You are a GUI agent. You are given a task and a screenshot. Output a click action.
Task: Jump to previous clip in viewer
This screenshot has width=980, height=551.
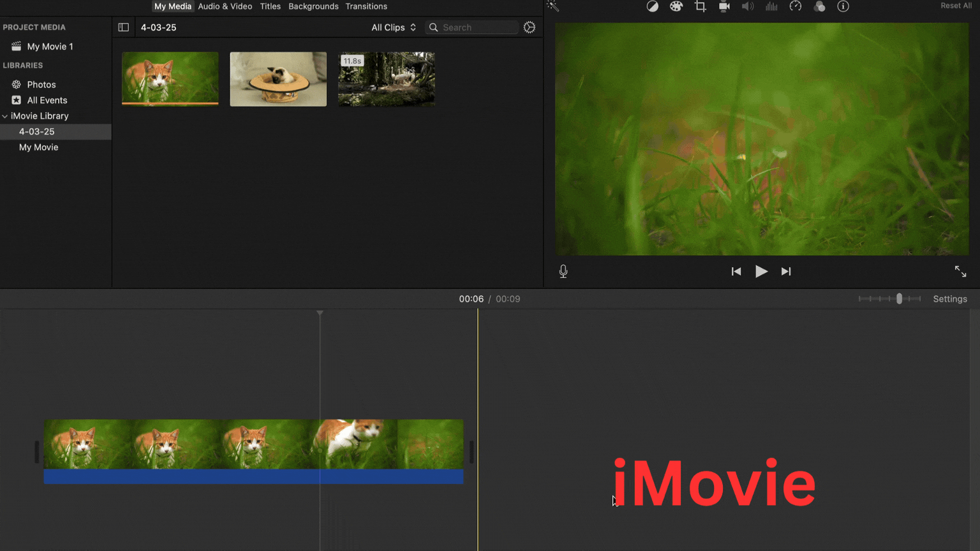click(736, 272)
